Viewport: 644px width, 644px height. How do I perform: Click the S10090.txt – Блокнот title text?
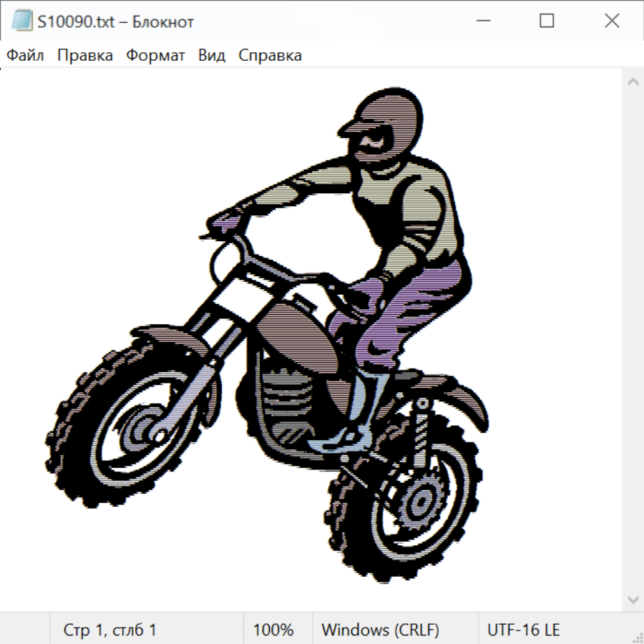[x=116, y=21]
